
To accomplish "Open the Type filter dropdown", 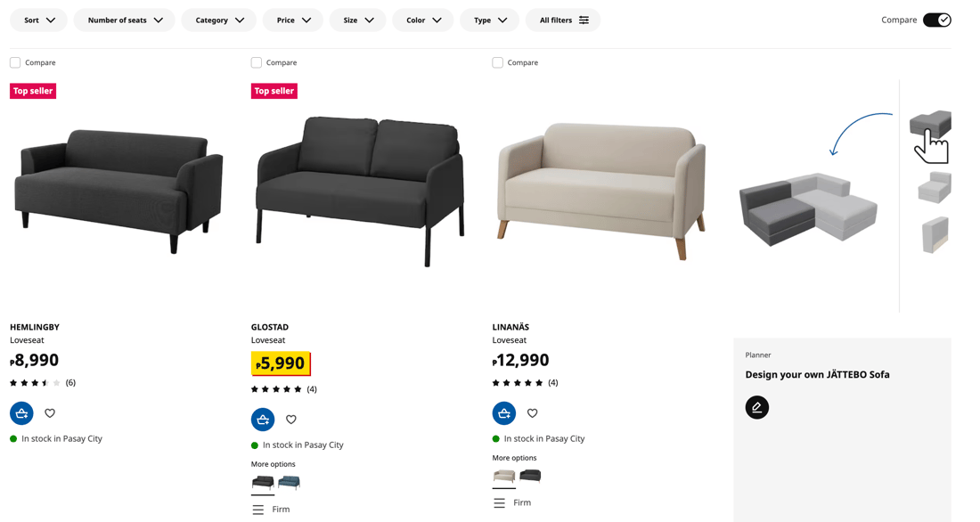I will coord(489,19).
